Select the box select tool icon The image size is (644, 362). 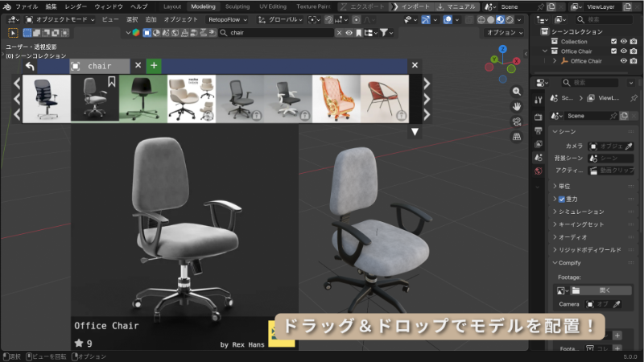27,32
